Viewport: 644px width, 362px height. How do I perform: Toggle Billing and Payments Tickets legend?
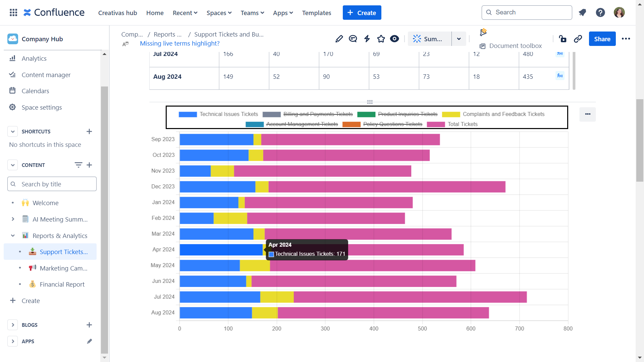click(317, 114)
